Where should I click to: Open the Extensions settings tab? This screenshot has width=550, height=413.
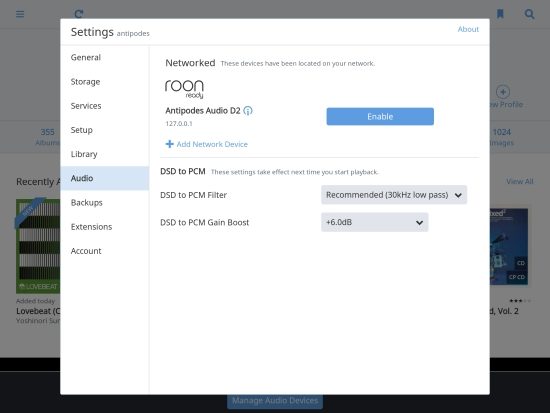tap(105, 227)
